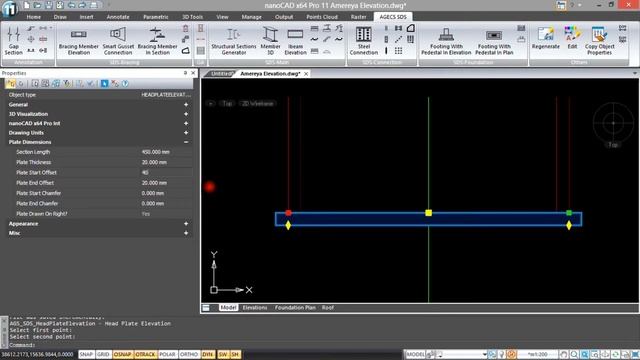Edit the Plate End Offset value
The image size is (640, 360).
pyautogui.click(x=165, y=183)
